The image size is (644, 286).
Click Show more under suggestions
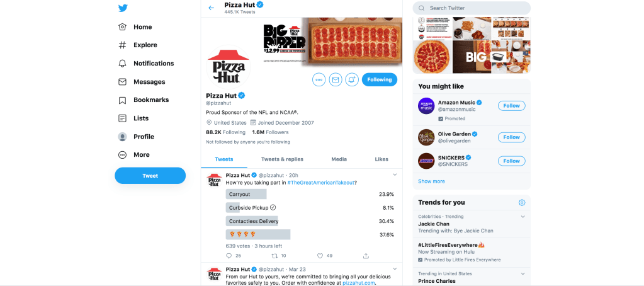coord(431,181)
